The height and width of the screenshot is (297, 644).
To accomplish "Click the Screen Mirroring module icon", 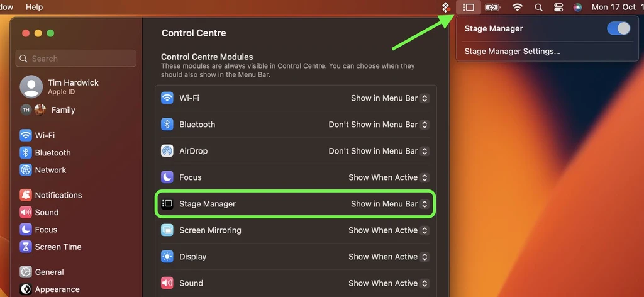I will tap(167, 230).
